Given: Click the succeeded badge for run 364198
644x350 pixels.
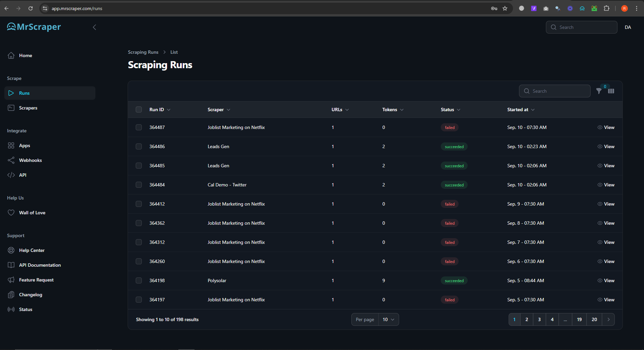Looking at the screenshot, I should point(454,280).
